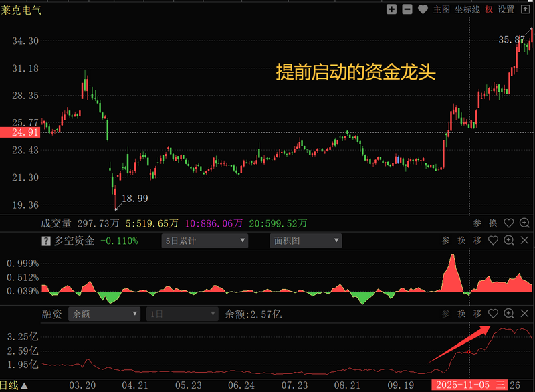
Task: Close the 多空资金 indicator with its X icon
Action: [524, 241]
